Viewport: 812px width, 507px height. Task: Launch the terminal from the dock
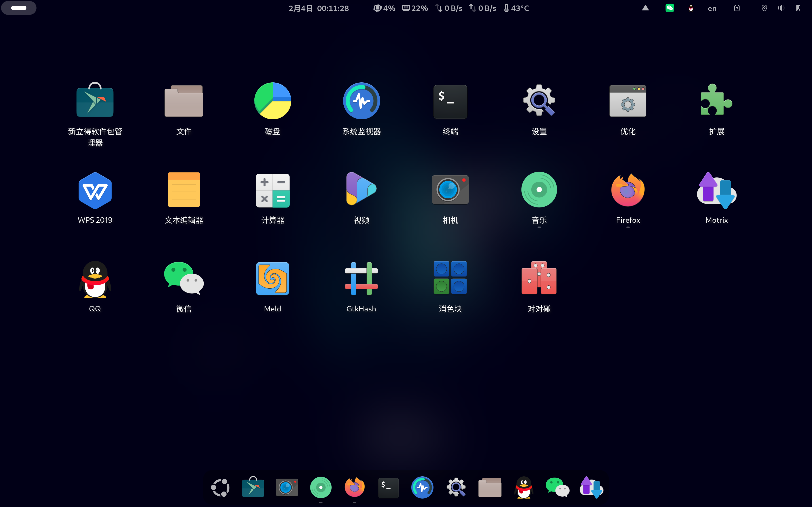tap(388, 488)
